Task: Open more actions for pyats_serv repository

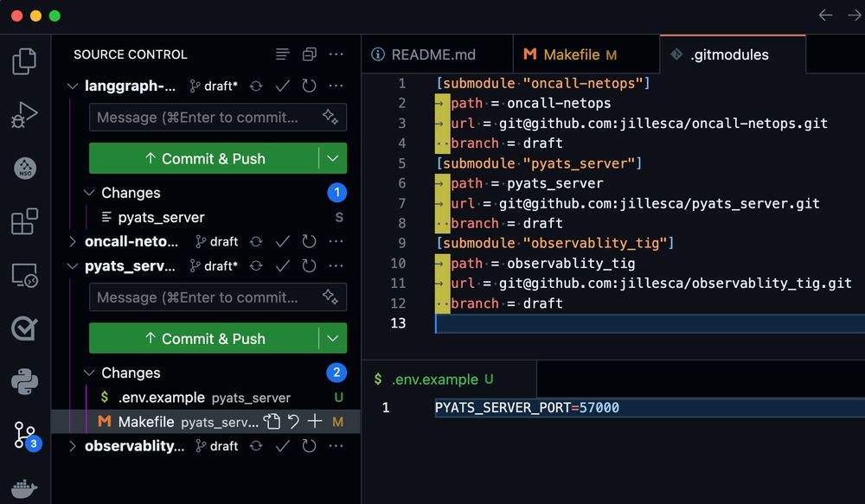Action: coord(336,265)
